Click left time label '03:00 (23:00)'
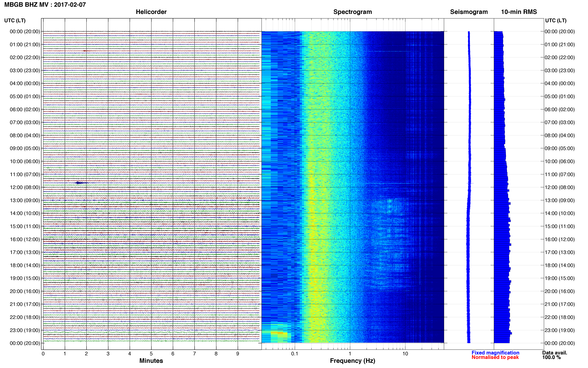Screen dimensions: 588x368 coord(25,71)
